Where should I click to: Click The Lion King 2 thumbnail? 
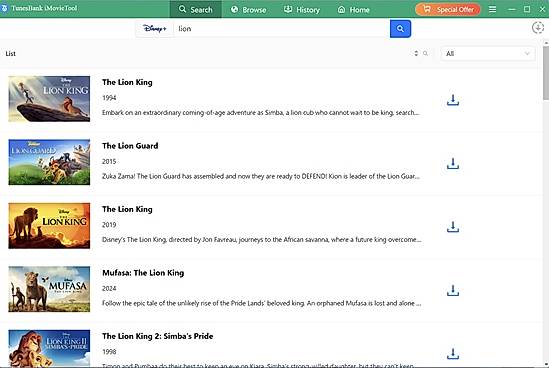tap(49, 348)
